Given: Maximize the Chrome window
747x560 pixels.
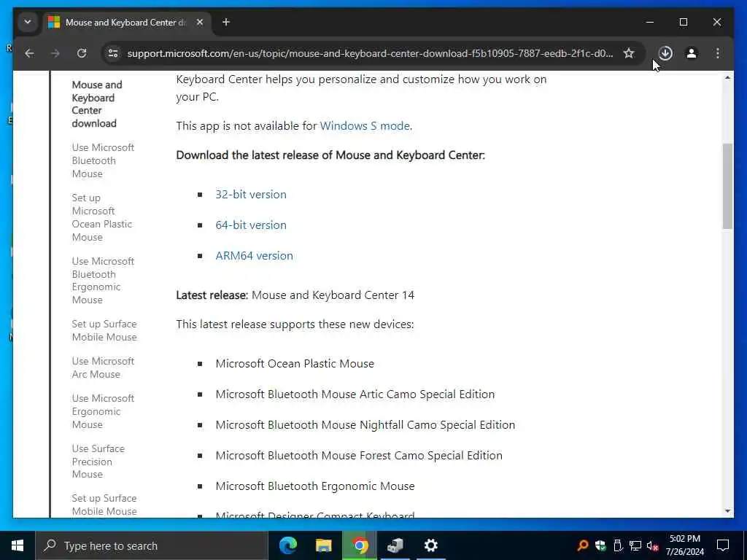Looking at the screenshot, I should pyautogui.click(x=683, y=23).
